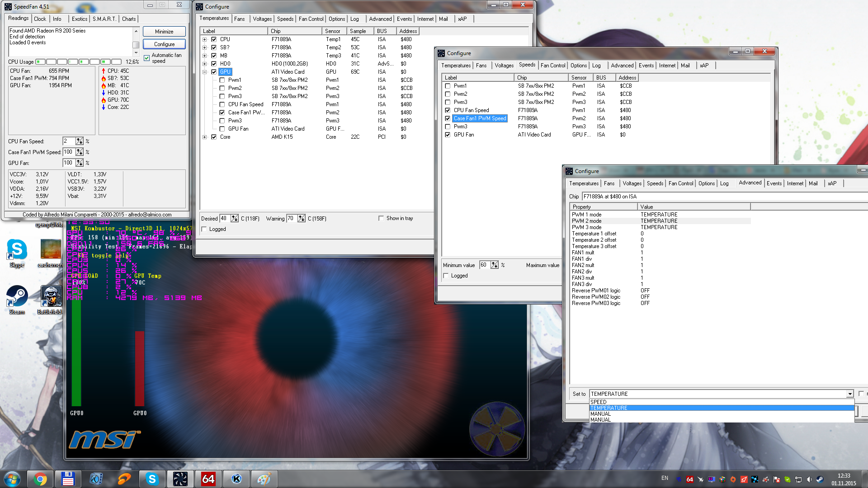Viewport: 868px width, 488px height.
Task: Click Windows Start orb button
Action: tap(12, 479)
